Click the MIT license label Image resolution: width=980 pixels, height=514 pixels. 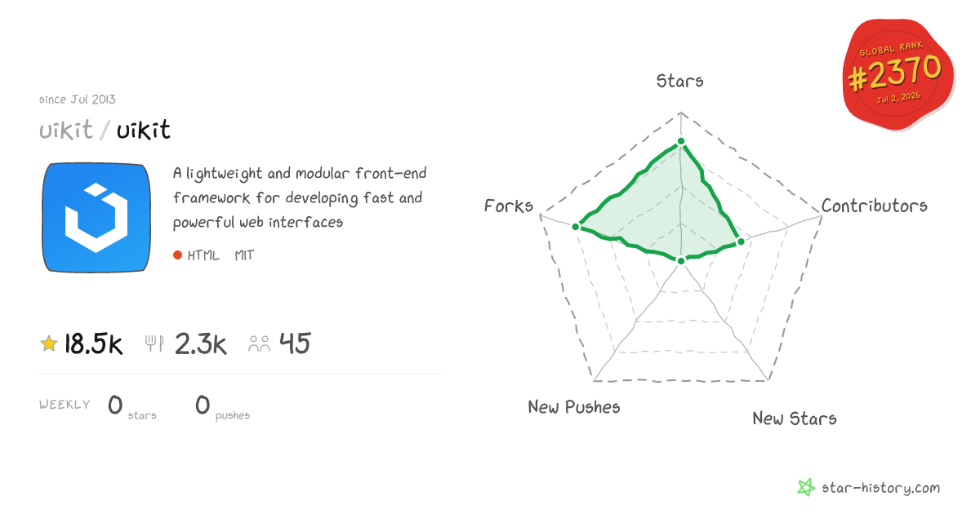pos(244,255)
